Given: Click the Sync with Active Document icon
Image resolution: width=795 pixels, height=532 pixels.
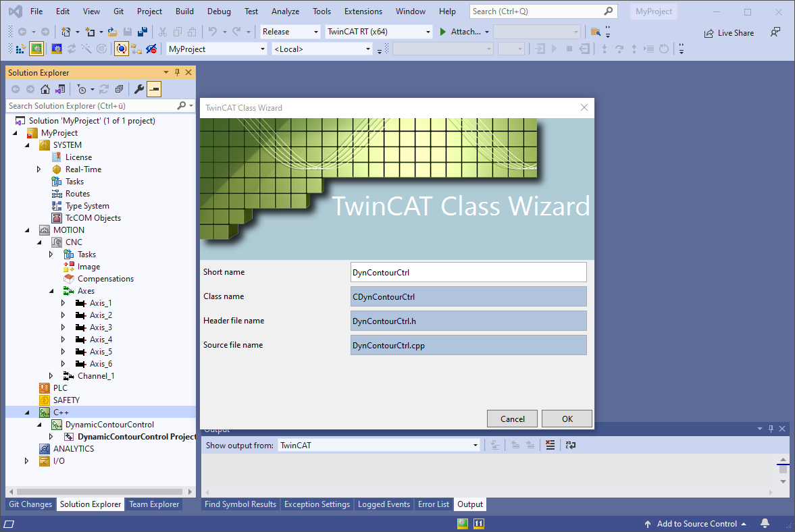Looking at the screenshot, I should pyautogui.click(x=61, y=88).
